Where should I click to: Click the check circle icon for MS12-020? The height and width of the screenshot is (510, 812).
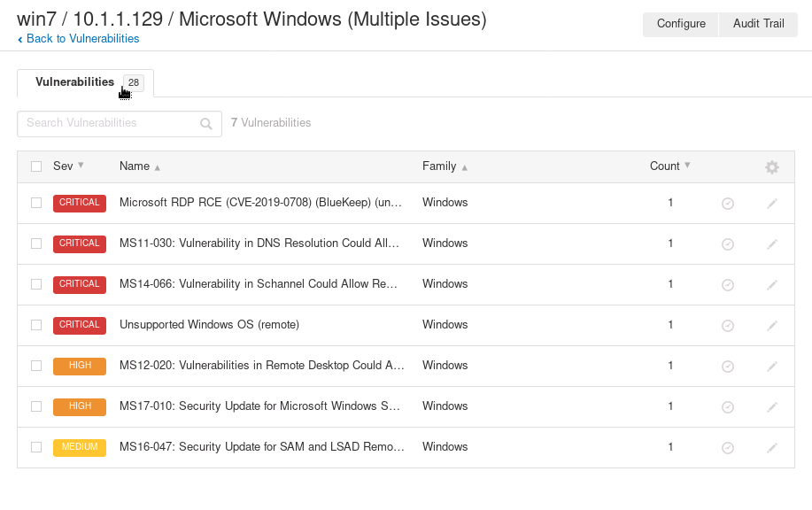[728, 367]
